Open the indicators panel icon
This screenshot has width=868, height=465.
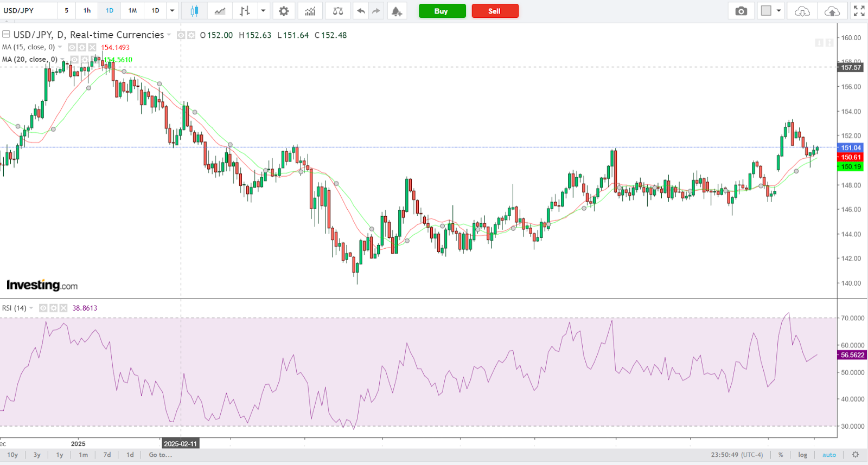click(x=310, y=11)
